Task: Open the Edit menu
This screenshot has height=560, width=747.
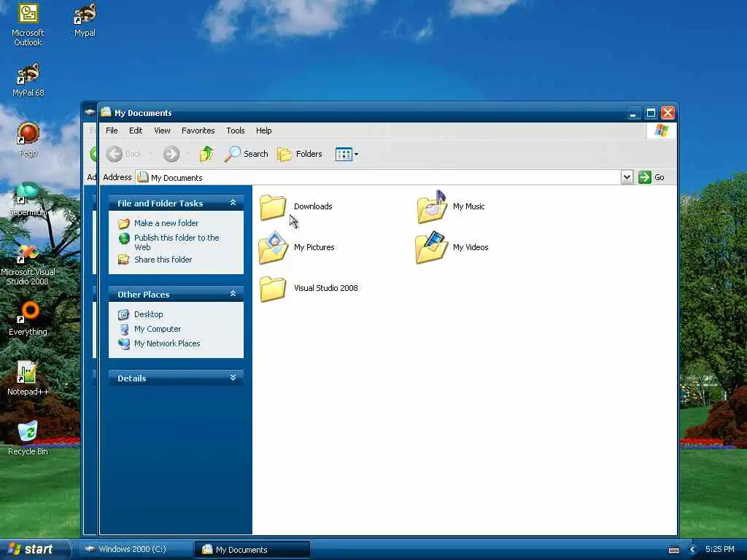Action: 136,131
